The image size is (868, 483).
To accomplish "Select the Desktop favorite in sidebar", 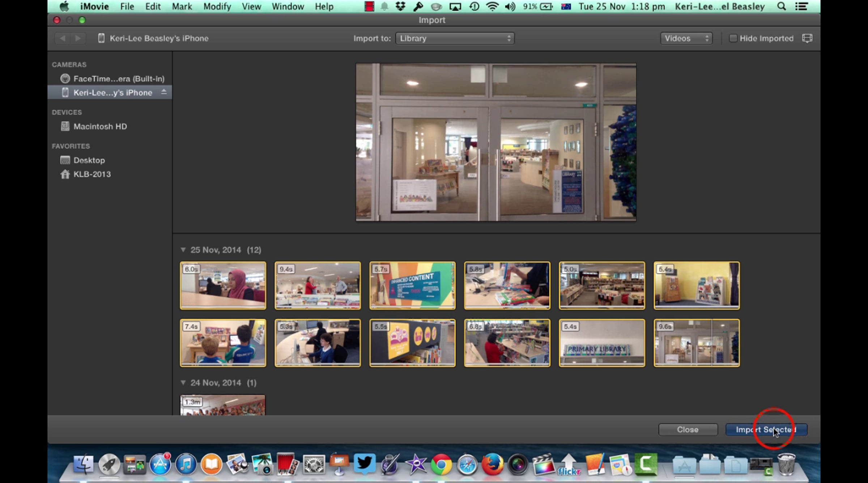I will [x=89, y=160].
